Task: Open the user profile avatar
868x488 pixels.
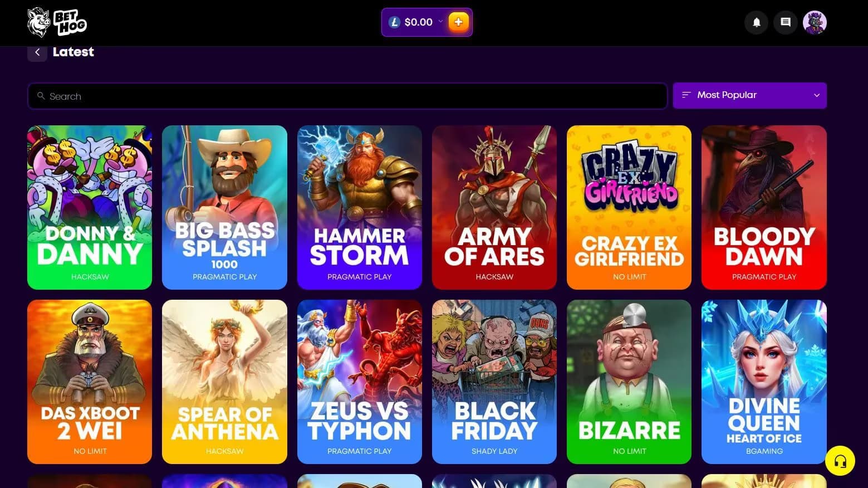Action: pos(815,22)
